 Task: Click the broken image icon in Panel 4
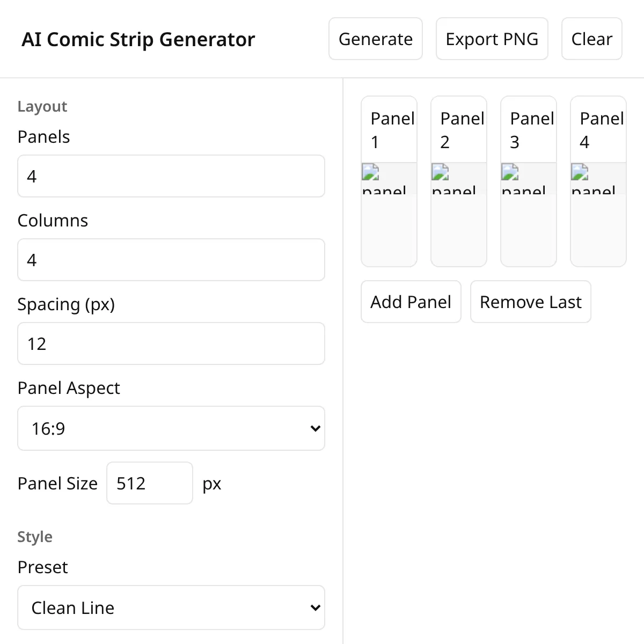click(x=580, y=172)
